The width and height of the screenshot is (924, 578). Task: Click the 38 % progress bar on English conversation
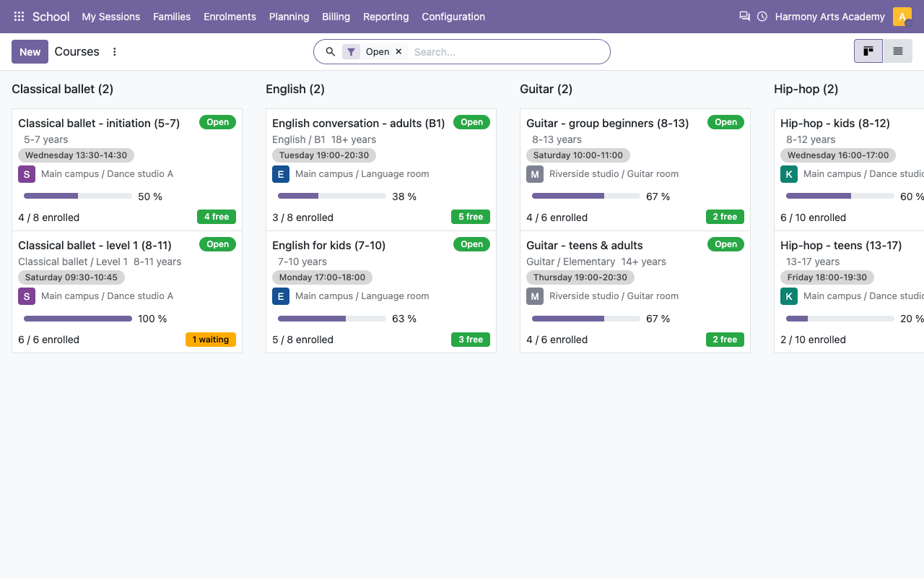[x=332, y=197]
